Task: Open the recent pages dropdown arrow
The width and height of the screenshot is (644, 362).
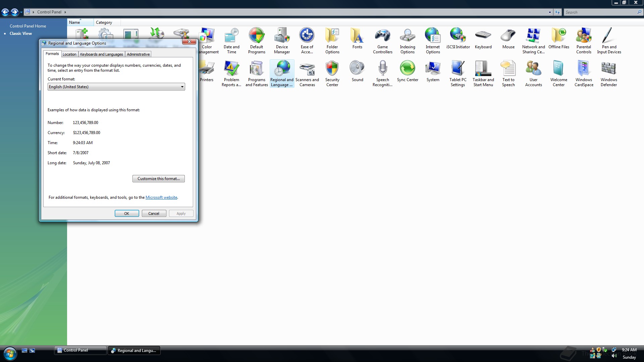Action: [21, 12]
